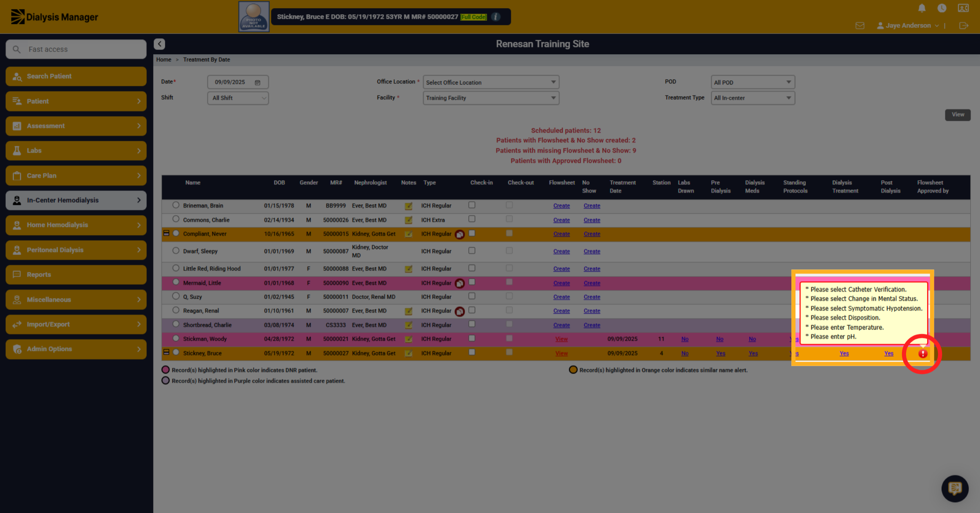This screenshot has width=980, height=513.
Task: Click the Date input field
Action: pyautogui.click(x=238, y=82)
